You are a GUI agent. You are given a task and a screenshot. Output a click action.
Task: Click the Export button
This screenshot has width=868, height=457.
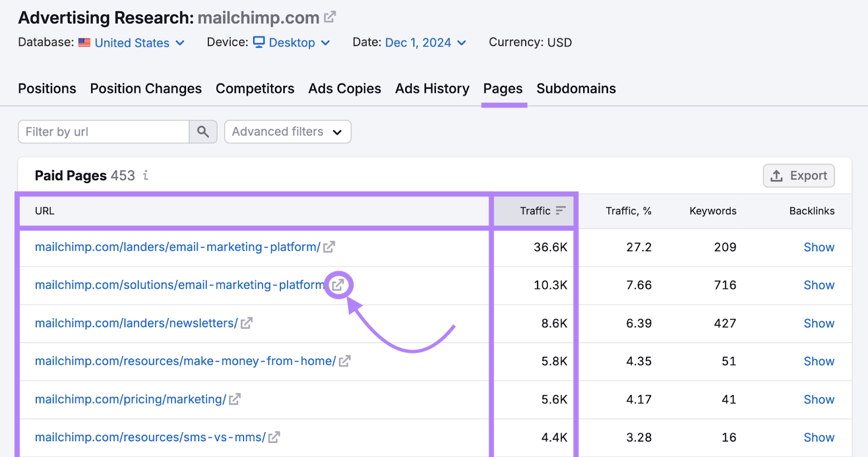pos(799,176)
